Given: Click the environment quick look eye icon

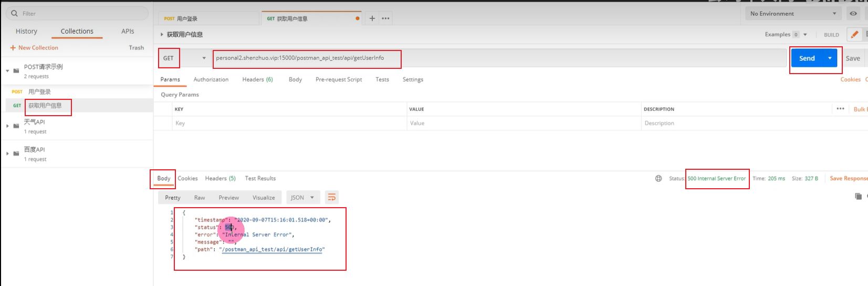Looking at the screenshot, I should pyautogui.click(x=853, y=14).
